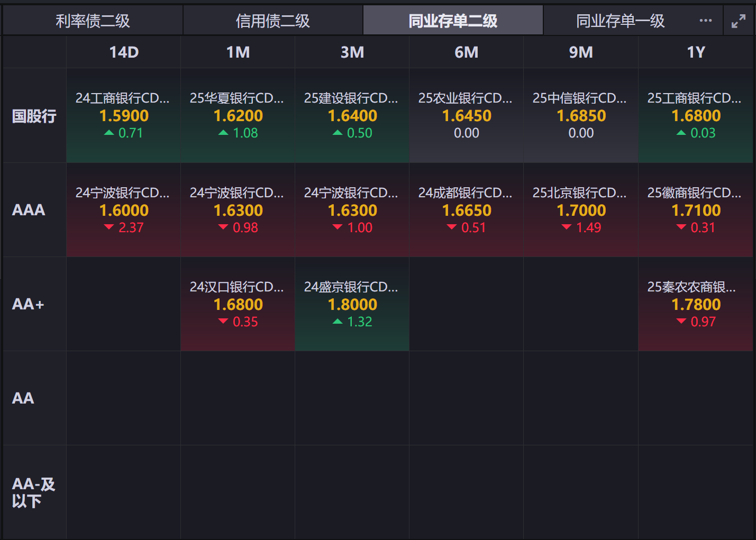Screen dimensions: 756x540
Task: Open 25秦农农商银 cell at 1.7800
Action: click(696, 304)
